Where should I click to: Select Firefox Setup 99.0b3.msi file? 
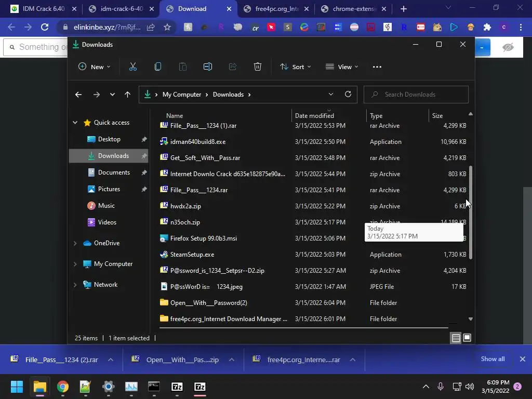click(312, 238)
